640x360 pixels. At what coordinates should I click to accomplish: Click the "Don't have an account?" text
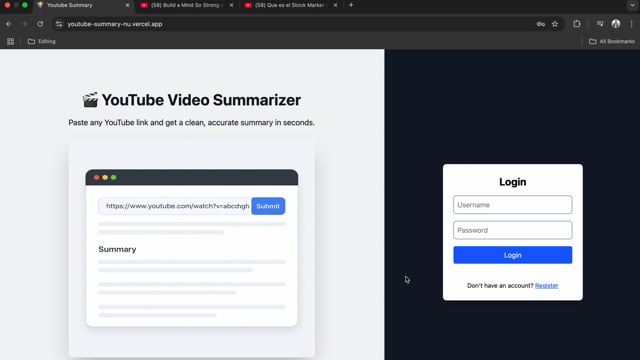tap(500, 286)
